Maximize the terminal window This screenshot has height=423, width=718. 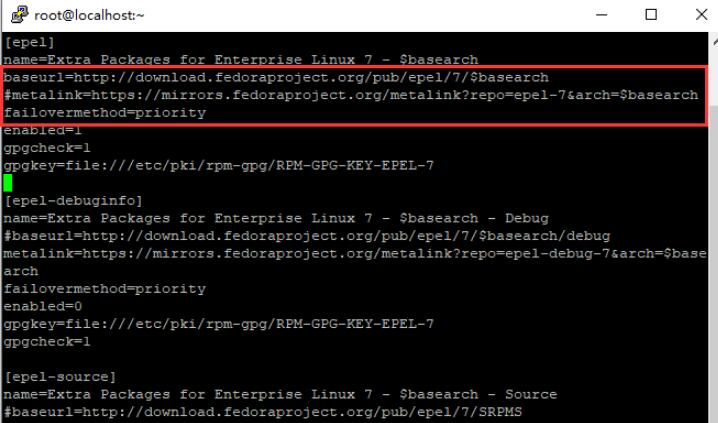click(651, 15)
